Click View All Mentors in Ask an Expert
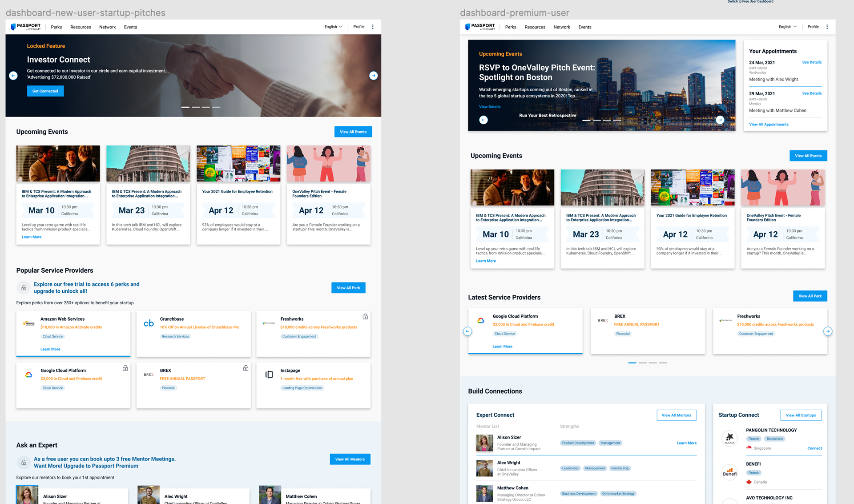The image size is (854, 504). click(350, 459)
